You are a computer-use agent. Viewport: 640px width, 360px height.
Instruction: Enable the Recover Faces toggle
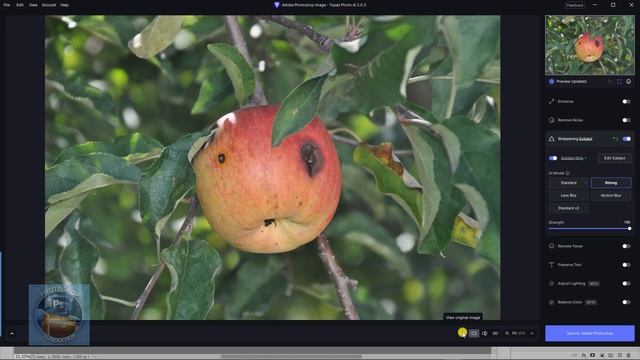tap(626, 246)
